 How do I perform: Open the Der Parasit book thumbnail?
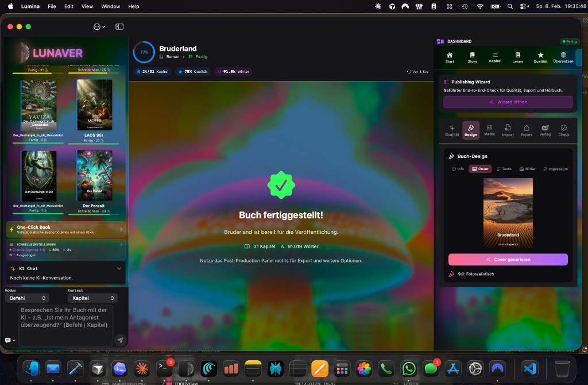pos(94,174)
